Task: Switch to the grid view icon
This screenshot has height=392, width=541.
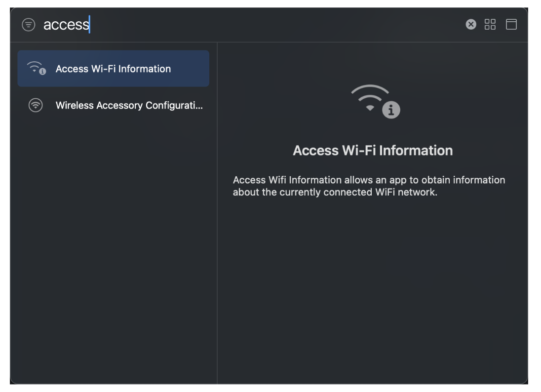Action: [x=490, y=24]
